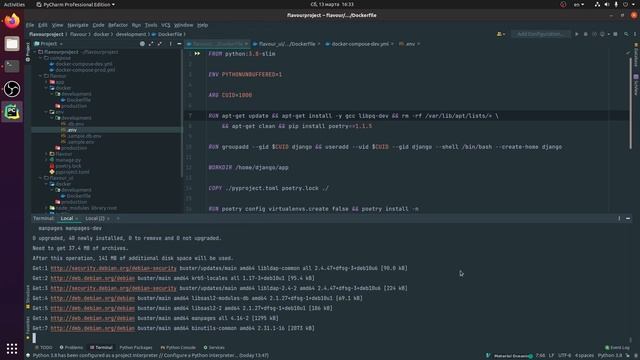This screenshot has height=360, width=640.
Task: Open the Problems tool window
Action: pyautogui.click(x=71, y=348)
